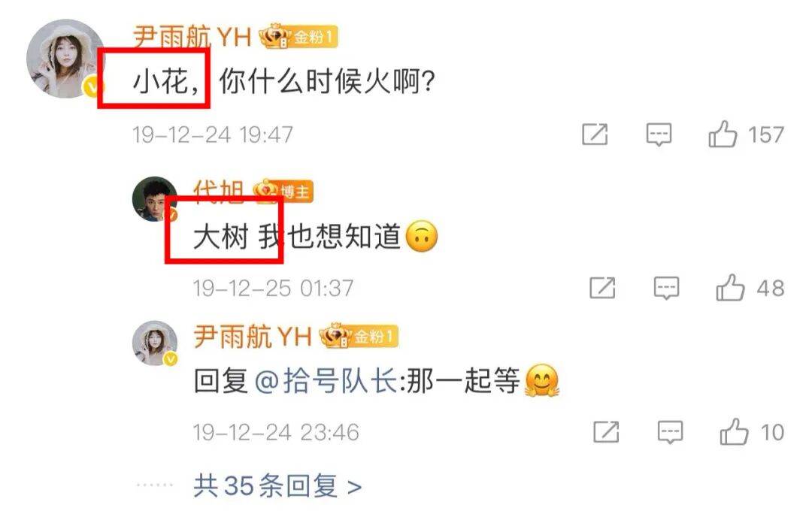
Task: Tap the 博主 badge next to 代旭
Action: tap(283, 192)
